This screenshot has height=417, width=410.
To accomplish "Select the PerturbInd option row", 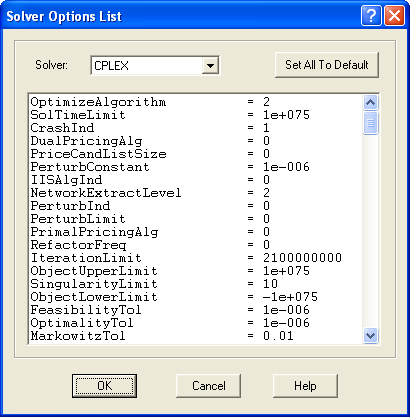I will point(196,206).
